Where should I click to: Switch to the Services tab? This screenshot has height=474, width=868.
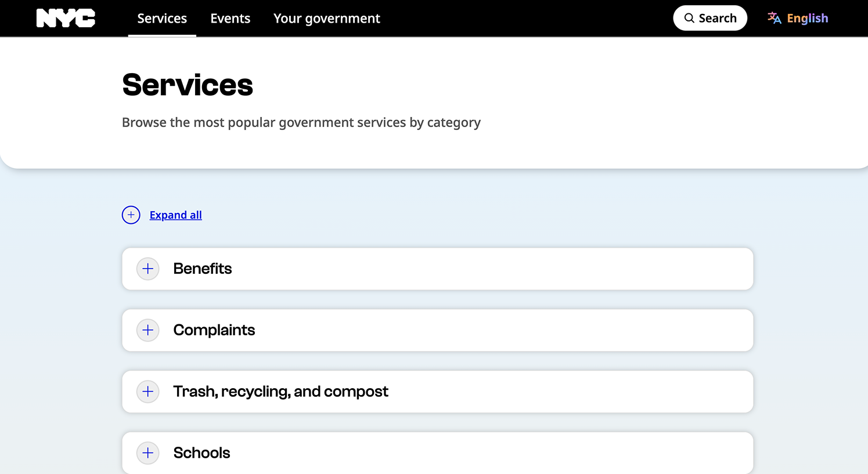click(162, 18)
